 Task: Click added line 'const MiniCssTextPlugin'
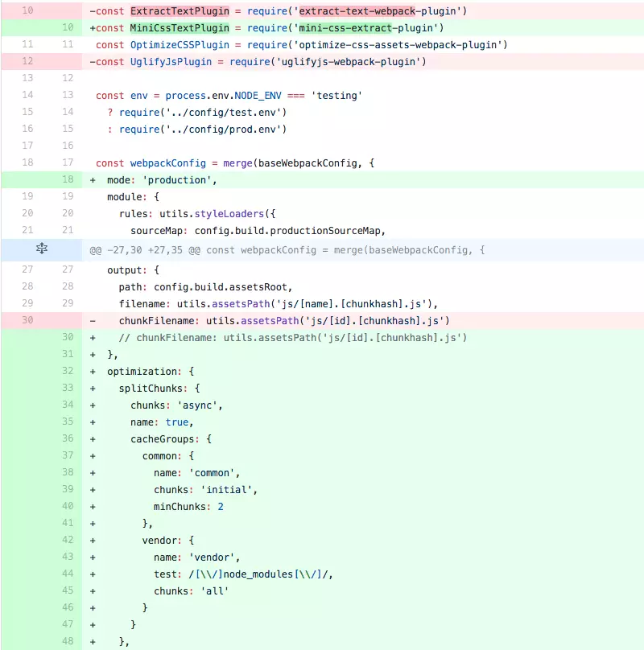pos(266,28)
